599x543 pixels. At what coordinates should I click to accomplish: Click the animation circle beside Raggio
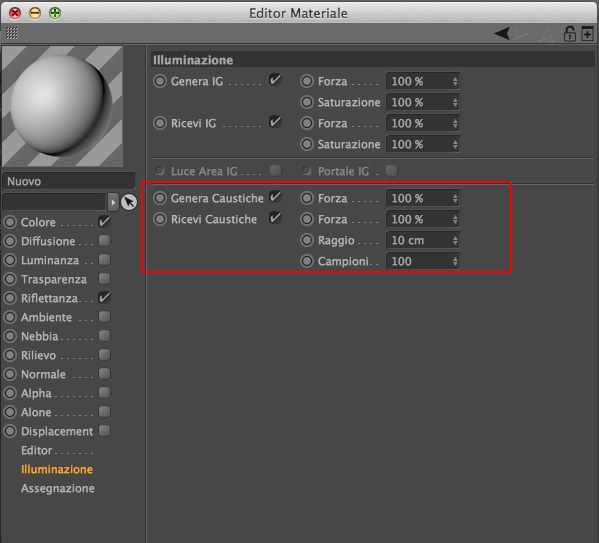(x=307, y=240)
